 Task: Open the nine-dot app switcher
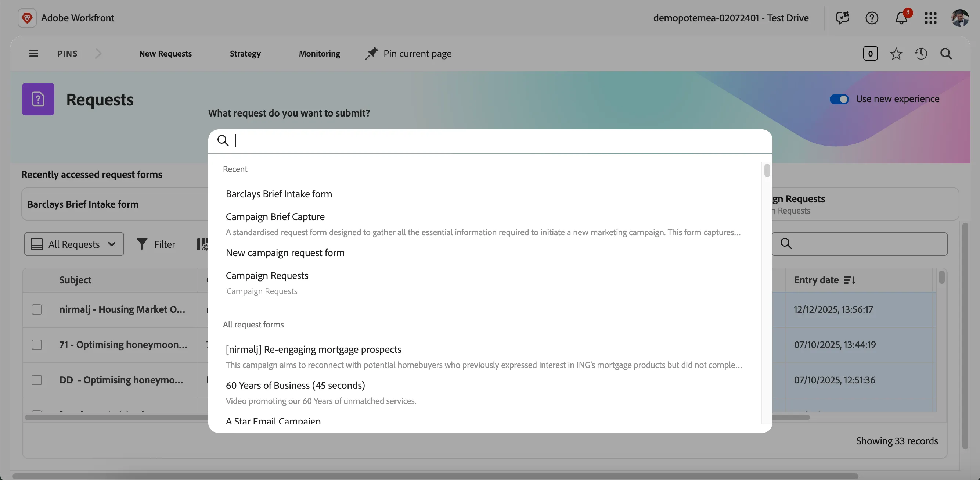[x=930, y=18]
